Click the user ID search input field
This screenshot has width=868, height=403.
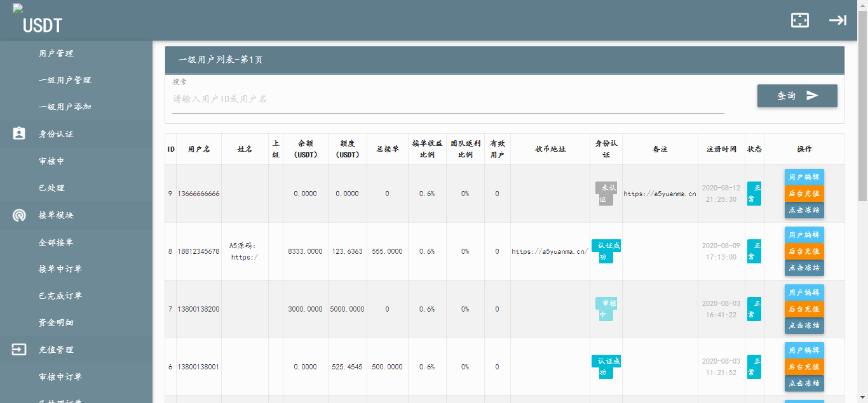point(447,100)
